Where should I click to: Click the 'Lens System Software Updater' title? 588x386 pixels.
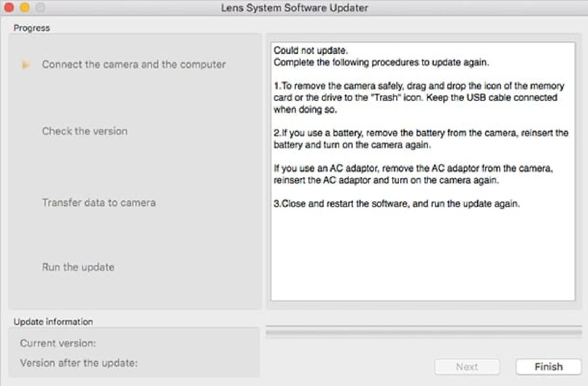click(x=294, y=8)
